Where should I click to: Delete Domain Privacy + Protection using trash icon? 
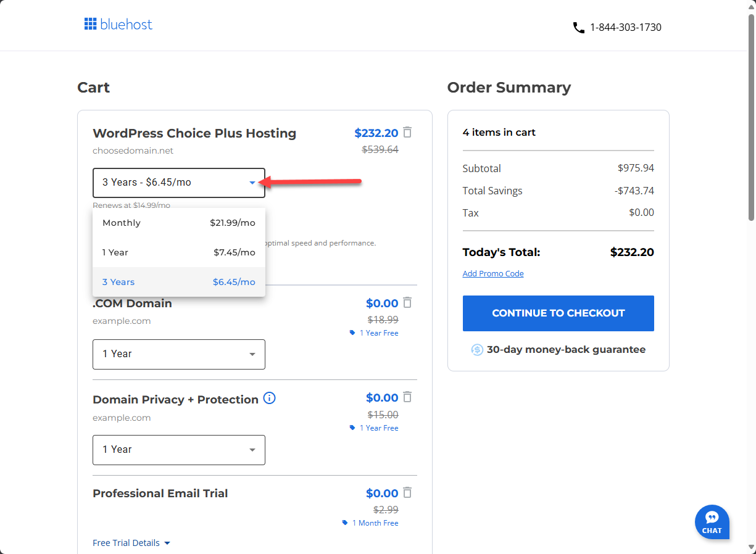pos(407,397)
